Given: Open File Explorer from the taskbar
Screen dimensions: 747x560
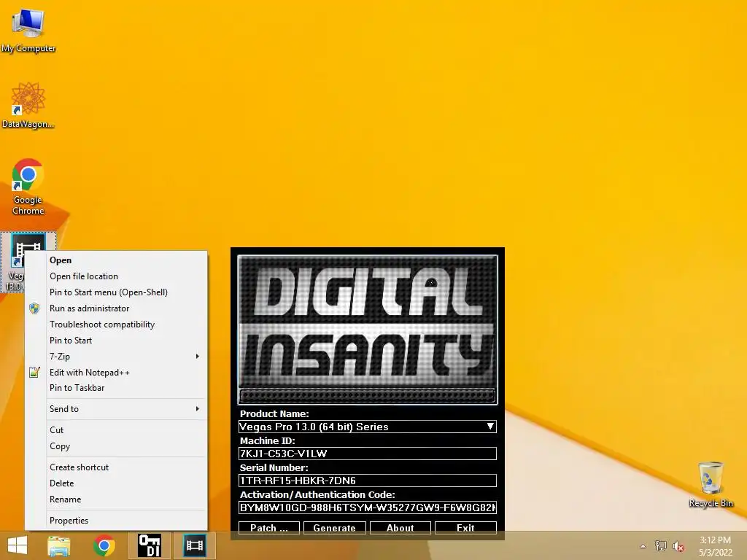Looking at the screenshot, I should coord(59,545).
